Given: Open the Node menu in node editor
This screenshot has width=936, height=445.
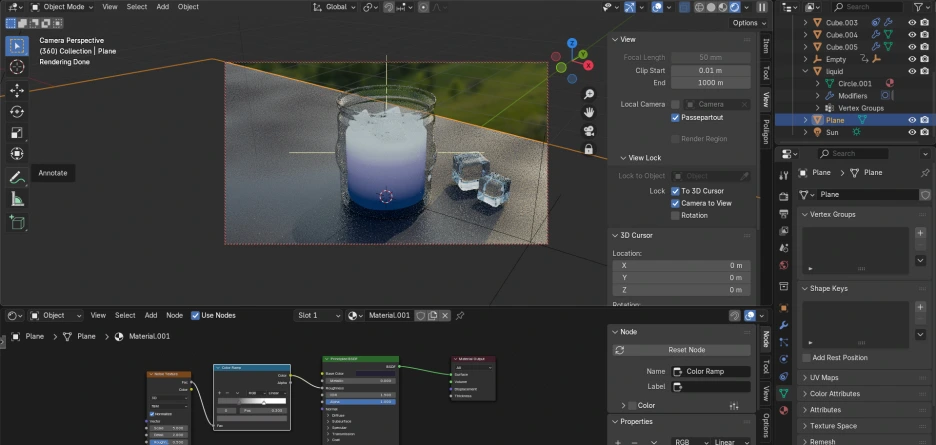Looking at the screenshot, I should (174, 315).
